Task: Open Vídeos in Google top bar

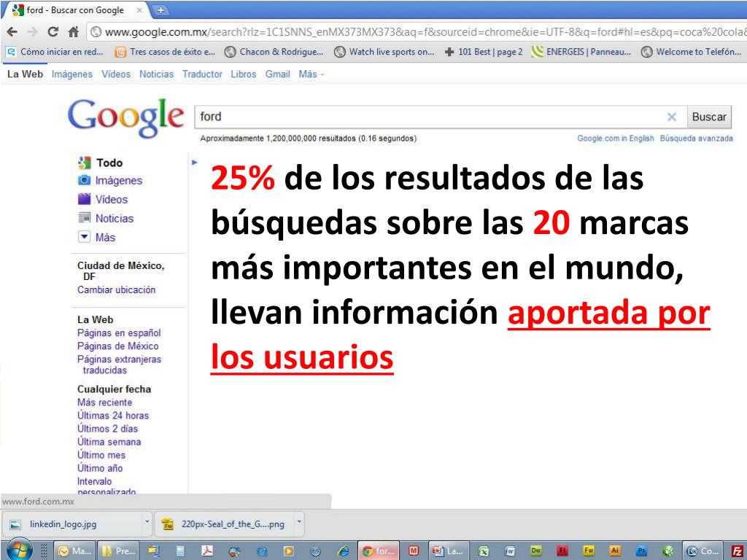Action: (x=116, y=74)
